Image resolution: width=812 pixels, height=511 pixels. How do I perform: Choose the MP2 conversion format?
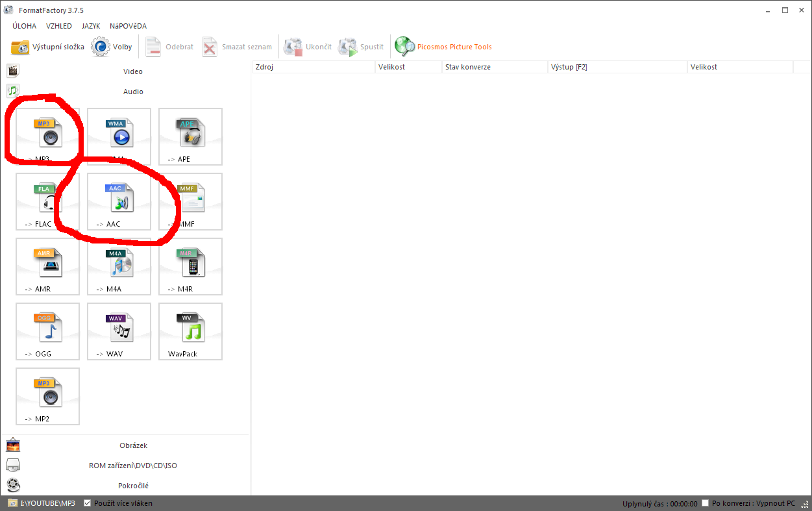point(48,396)
